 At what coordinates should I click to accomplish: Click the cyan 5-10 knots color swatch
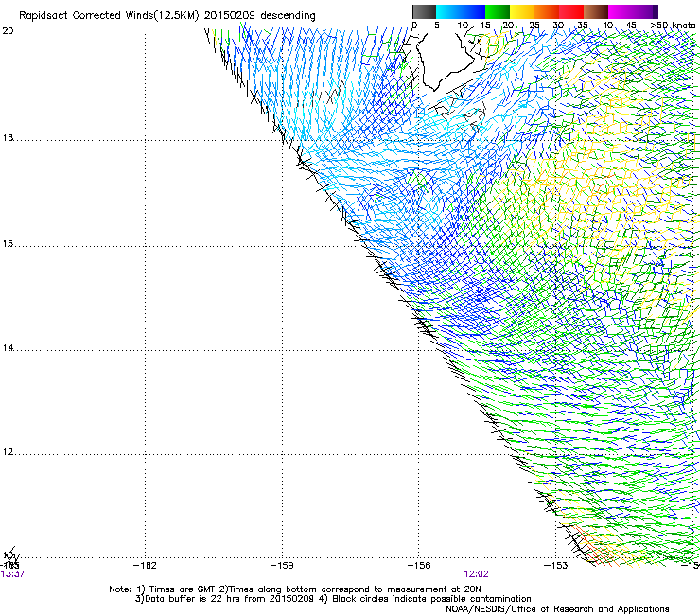pyautogui.click(x=448, y=11)
